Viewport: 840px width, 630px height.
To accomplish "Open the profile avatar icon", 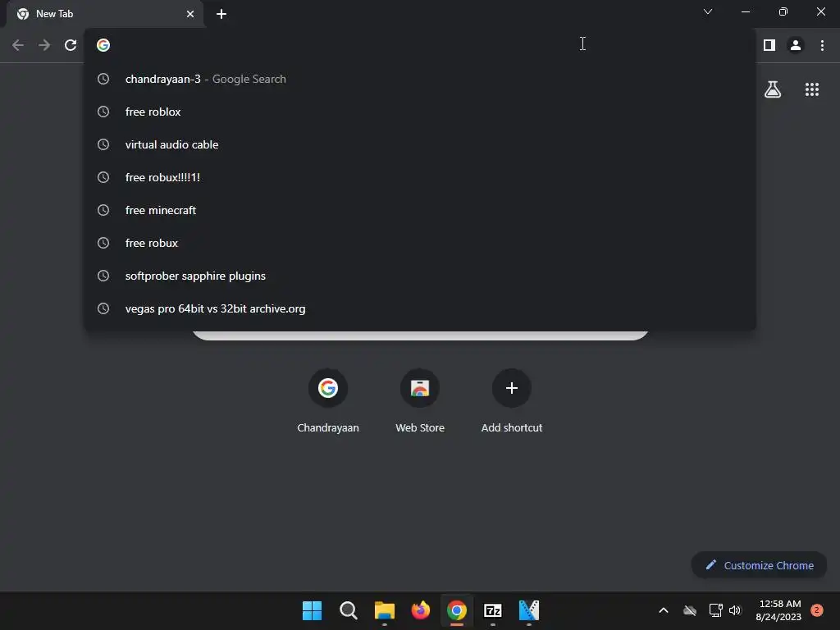I will (796, 45).
